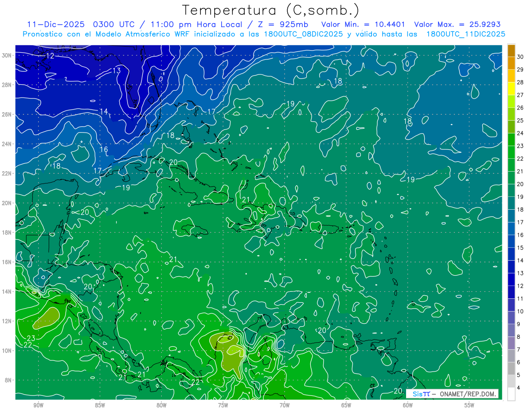The width and height of the screenshot is (532, 411).
Task: Click the '60W' longitude axis label
Action: point(408,405)
